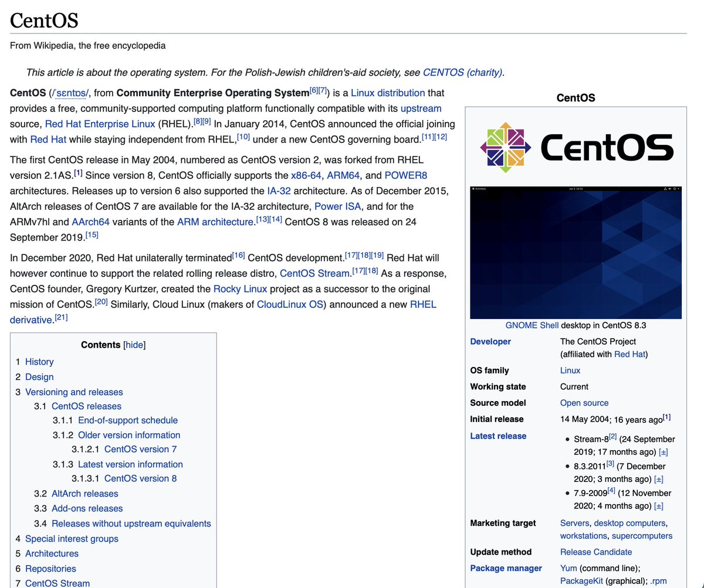Viewport: 704px width, 588px height.
Task: Edit the Stream-8 release entry [±]
Action: 663,452
